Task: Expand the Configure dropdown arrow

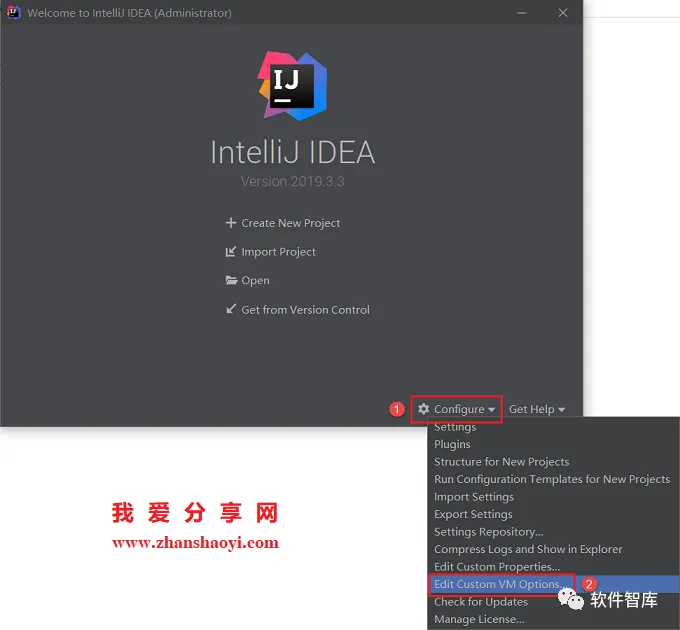Action: coord(491,410)
